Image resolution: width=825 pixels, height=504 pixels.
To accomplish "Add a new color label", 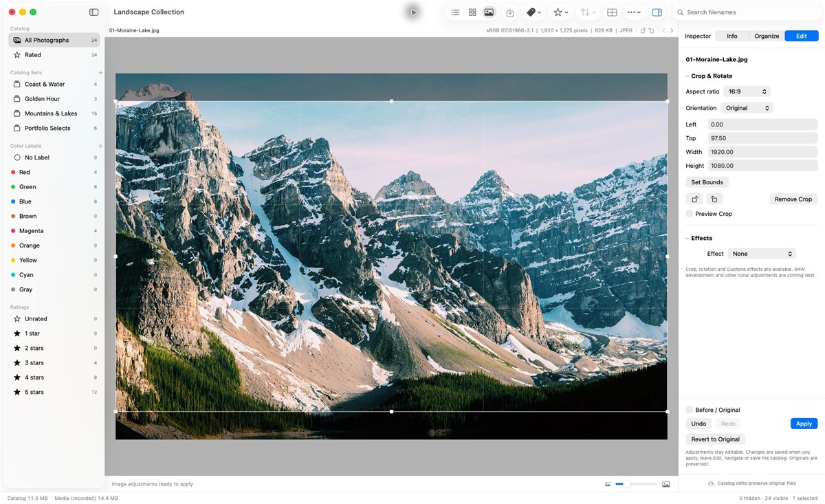I will point(100,146).
